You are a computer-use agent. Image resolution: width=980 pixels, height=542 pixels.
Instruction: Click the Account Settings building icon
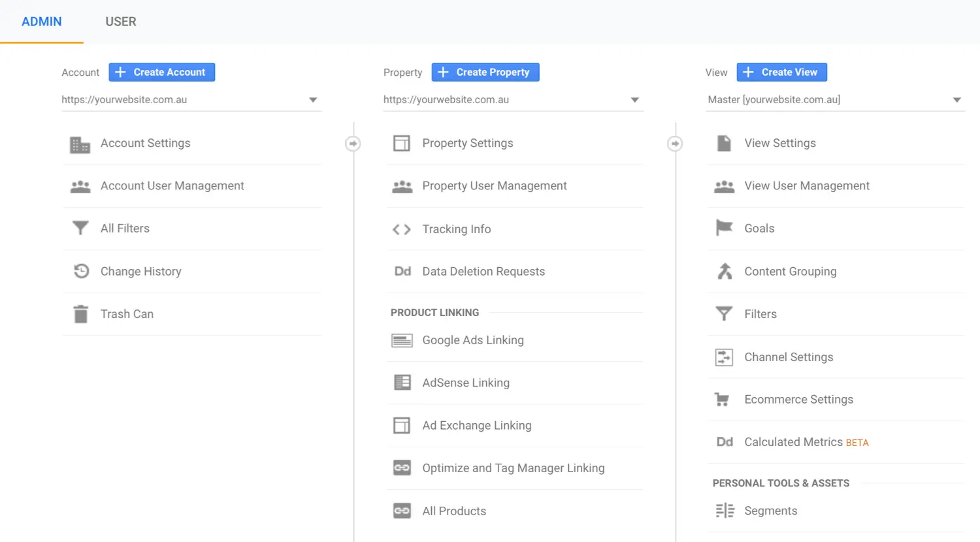pos(80,144)
